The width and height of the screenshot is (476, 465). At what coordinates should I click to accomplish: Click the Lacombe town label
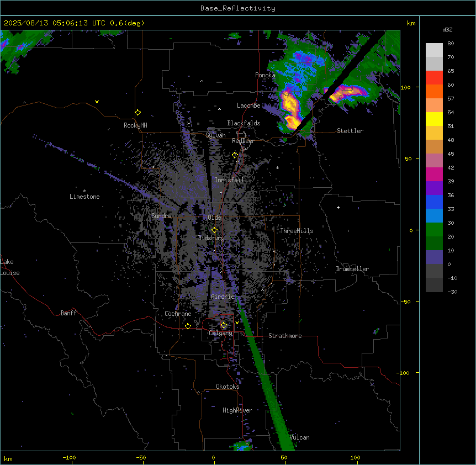click(x=248, y=105)
